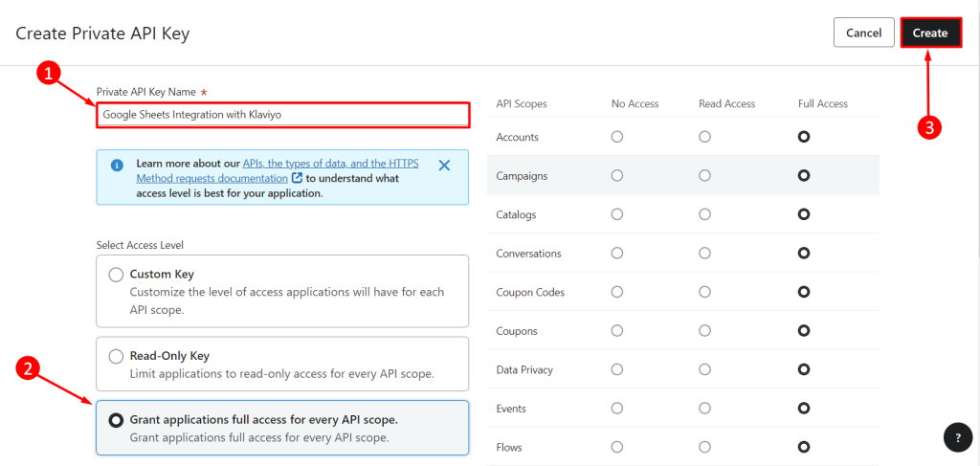Viewport: 980px width, 466px height.
Task: Dismiss the info banner with the X icon
Action: [x=444, y=166]
